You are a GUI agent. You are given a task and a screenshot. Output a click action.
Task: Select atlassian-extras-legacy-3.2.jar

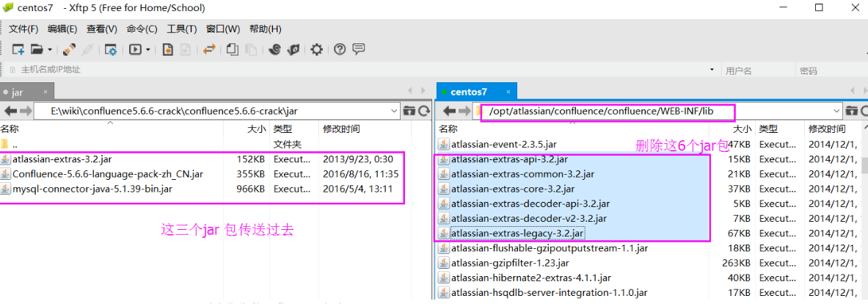point(647,234)
